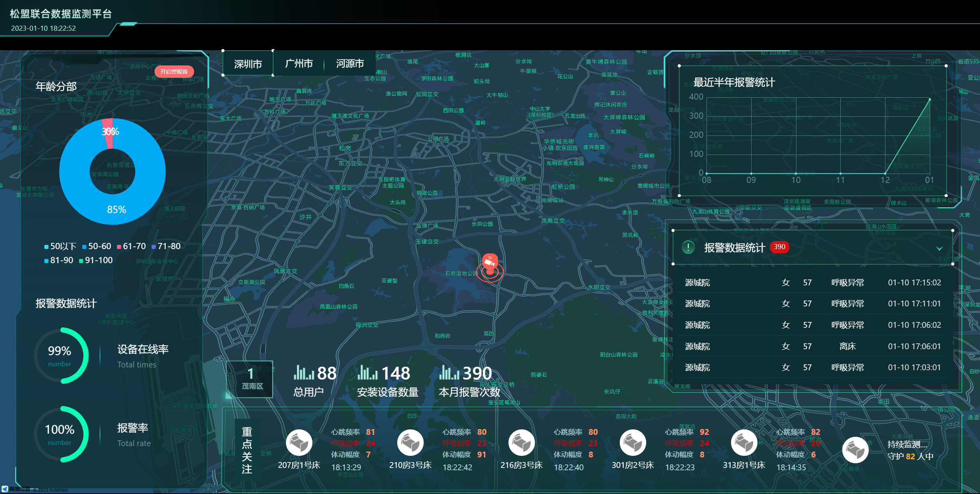This screenshot has height=494, width=980.
Task: Toggle the 50-60 legend item
Action: [x=96, y=246]
